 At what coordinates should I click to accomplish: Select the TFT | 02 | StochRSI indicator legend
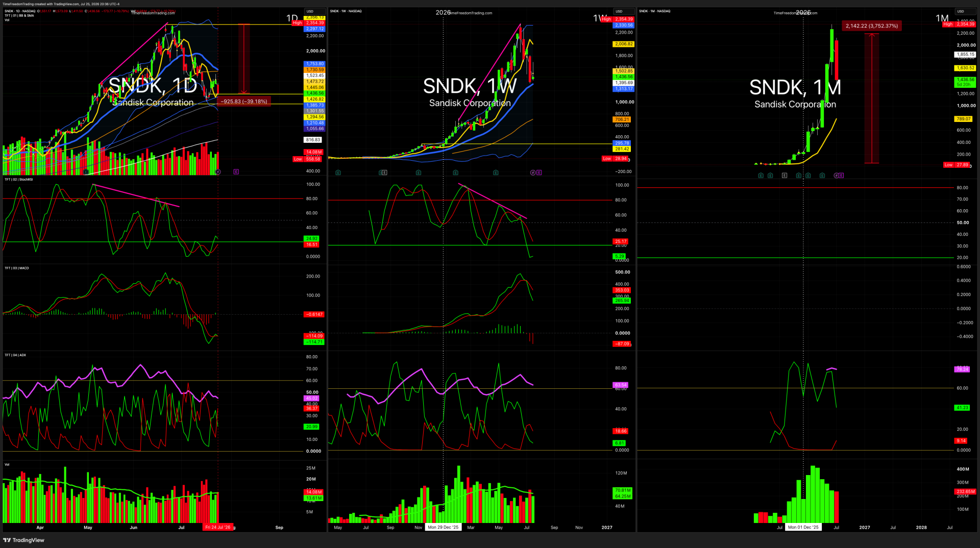tap(18, 180)
